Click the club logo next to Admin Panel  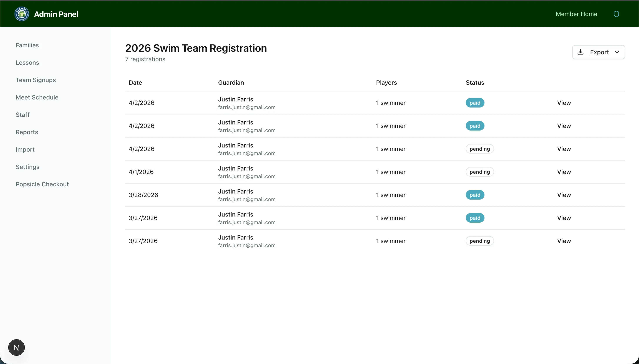point(22,14)
